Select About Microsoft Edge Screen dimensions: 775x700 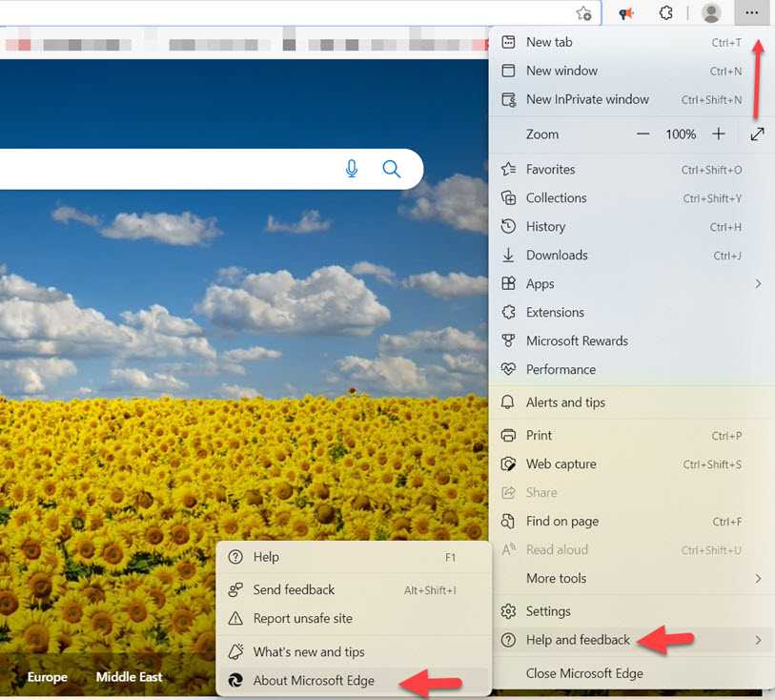pos(314,680)
